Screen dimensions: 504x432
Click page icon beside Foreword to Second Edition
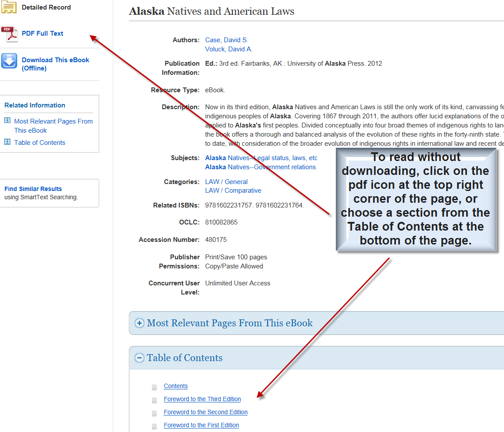(154, 413)
